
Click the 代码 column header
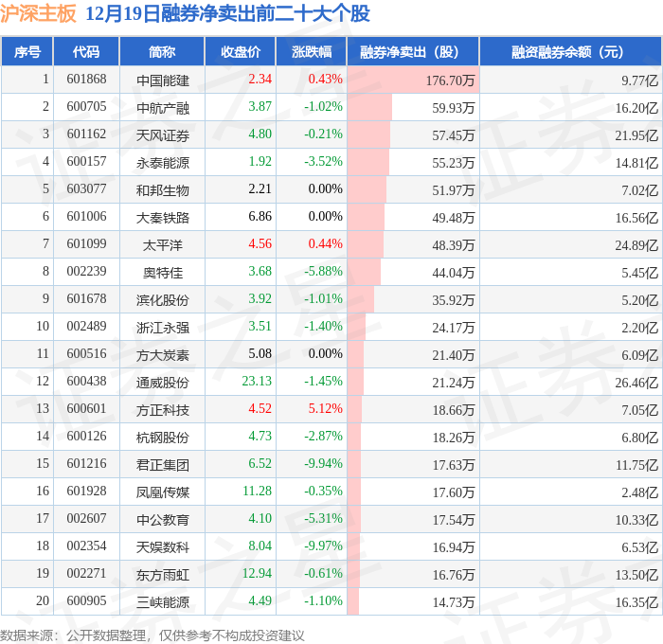click(x=86, y=51)
